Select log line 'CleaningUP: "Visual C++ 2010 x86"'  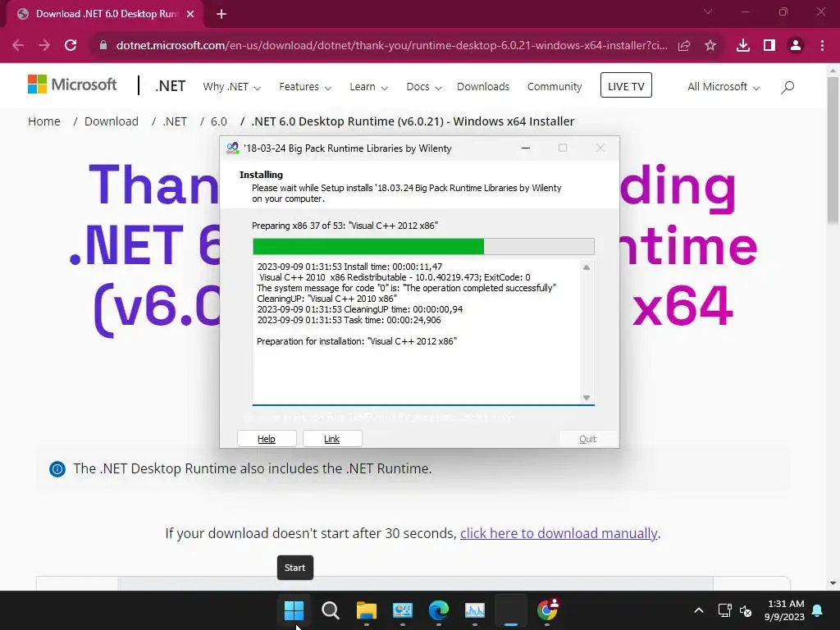tap(326, 299)
